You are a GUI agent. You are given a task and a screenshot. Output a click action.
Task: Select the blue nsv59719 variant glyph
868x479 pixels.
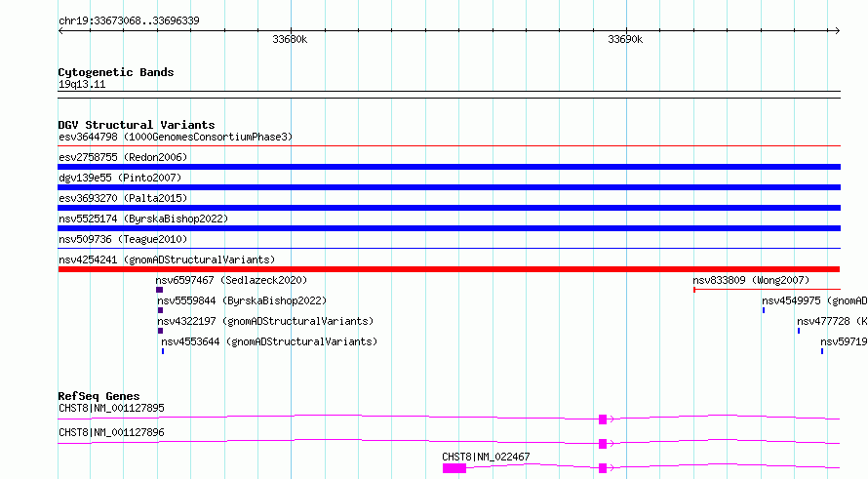(x=822, y=351)
